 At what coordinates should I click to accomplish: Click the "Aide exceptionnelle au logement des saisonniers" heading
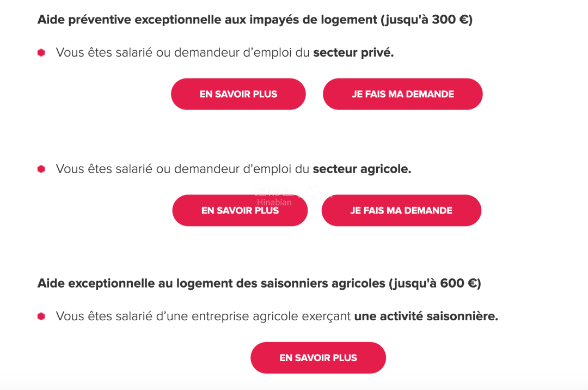click(x=212, y=283)
